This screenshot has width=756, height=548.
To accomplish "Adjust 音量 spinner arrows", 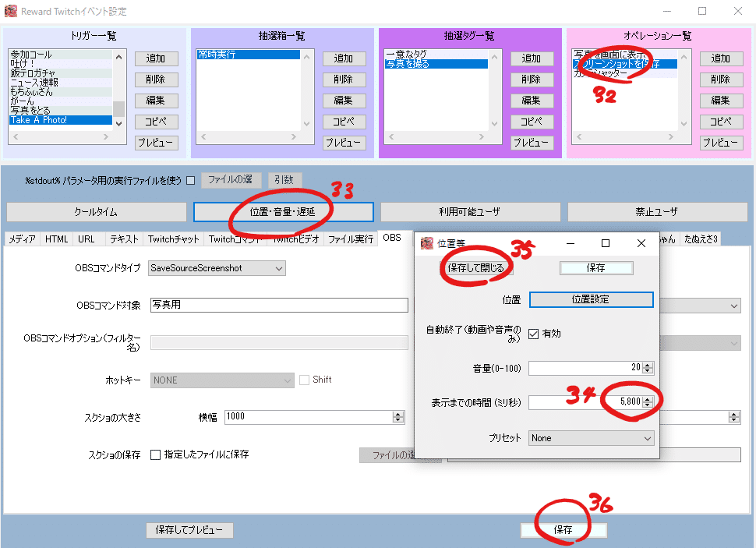I will click(648, 368).
